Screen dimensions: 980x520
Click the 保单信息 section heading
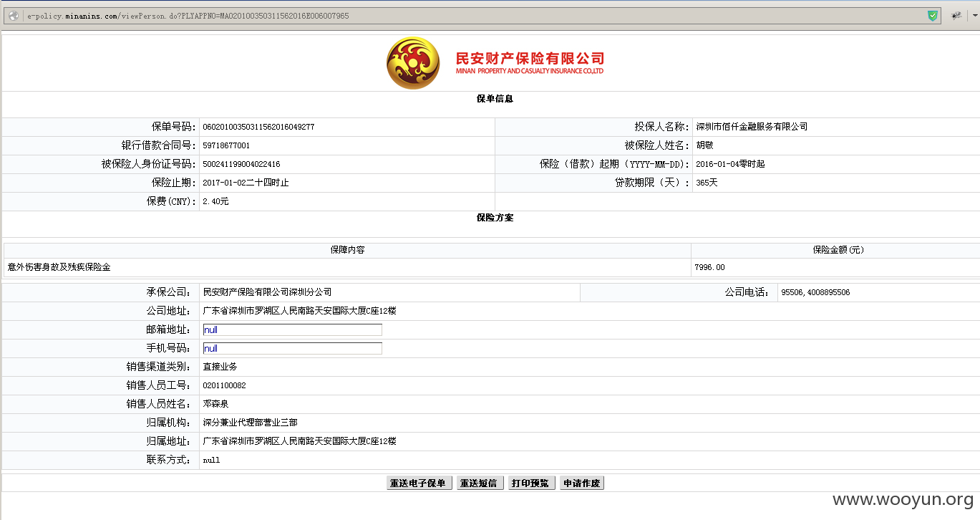click(495, 99)
